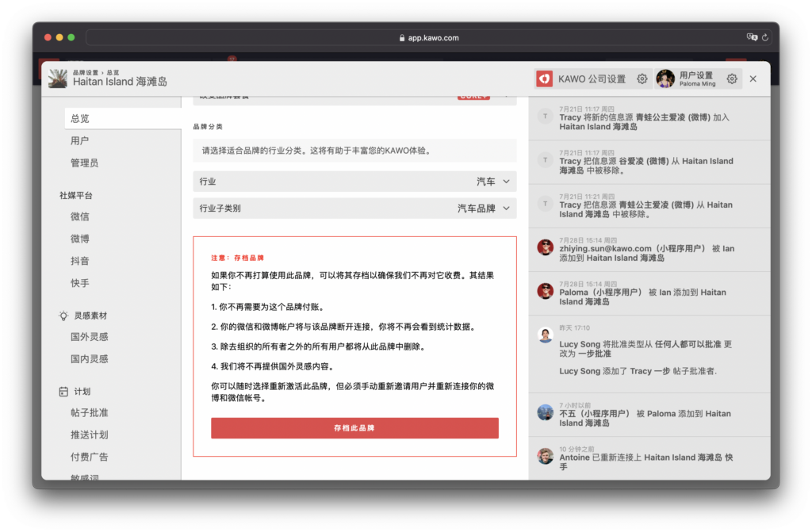812x532 pixels.
Task: Select 帖子批准 under 计划
Action: click(89, 413)
